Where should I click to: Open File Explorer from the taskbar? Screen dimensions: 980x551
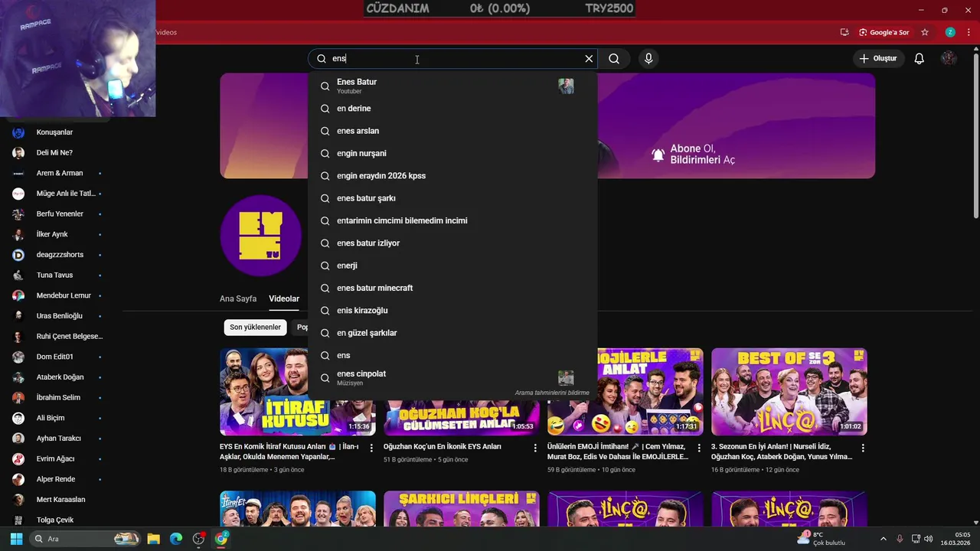click(153, 539)
